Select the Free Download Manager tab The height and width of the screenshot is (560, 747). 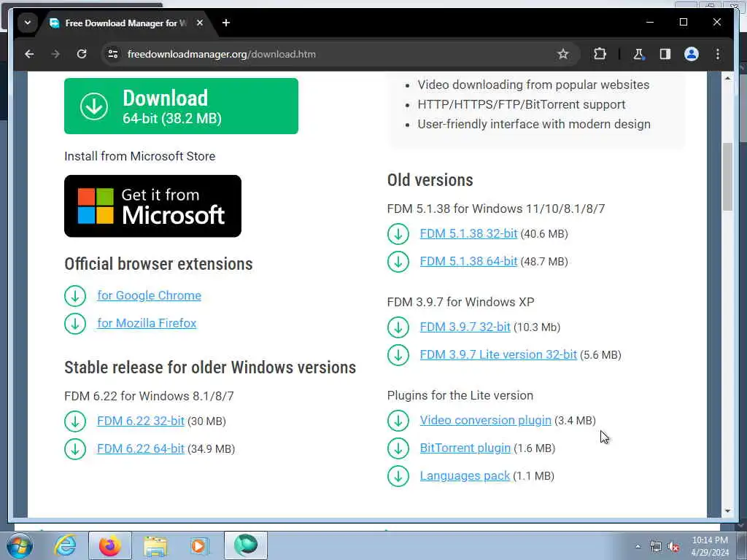tap(125, 23)
